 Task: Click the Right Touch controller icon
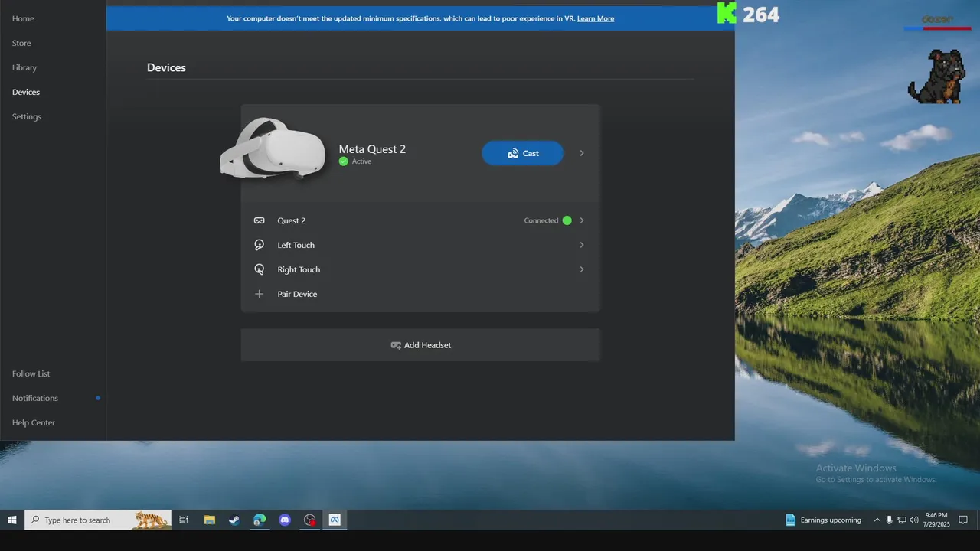click(260, 269)
